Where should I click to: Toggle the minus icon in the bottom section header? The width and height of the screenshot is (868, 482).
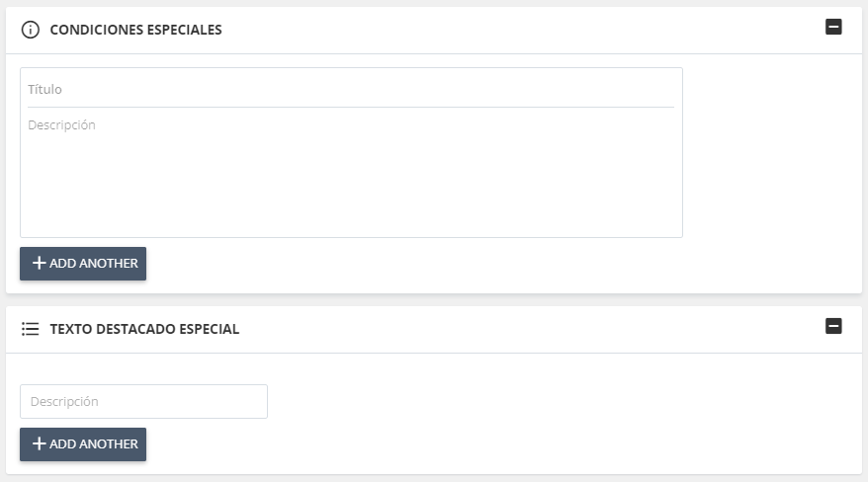pos(833,326)
